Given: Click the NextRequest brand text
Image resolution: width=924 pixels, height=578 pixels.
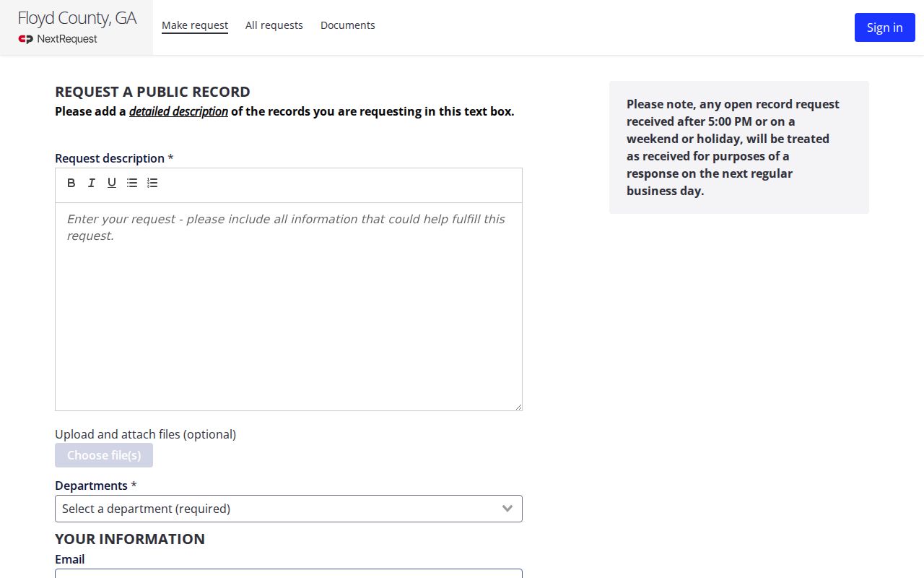Looking at the screenshot, I should click(67, 39).
